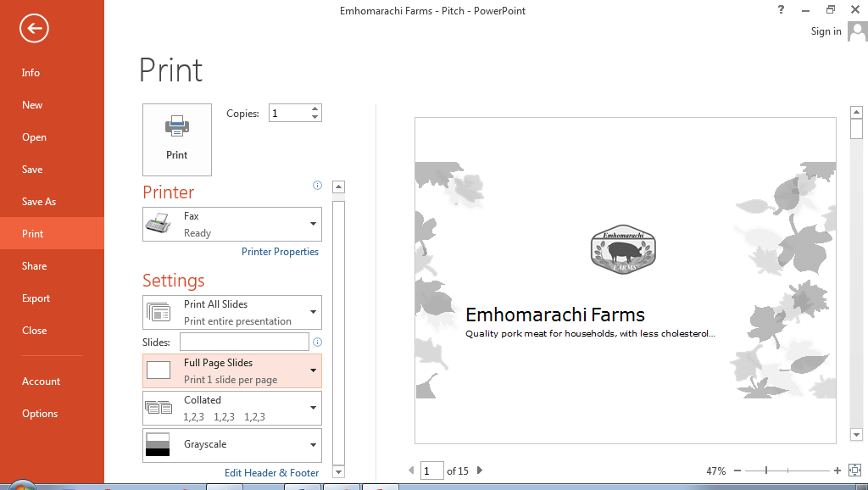
Task: Click the zoom slider handle
Action: point(766,471)
